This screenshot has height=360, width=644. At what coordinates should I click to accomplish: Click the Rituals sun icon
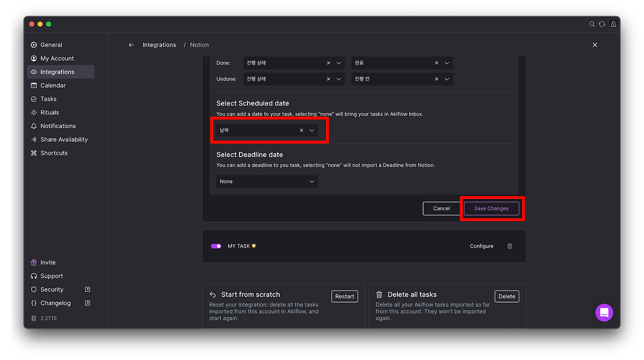34,113
